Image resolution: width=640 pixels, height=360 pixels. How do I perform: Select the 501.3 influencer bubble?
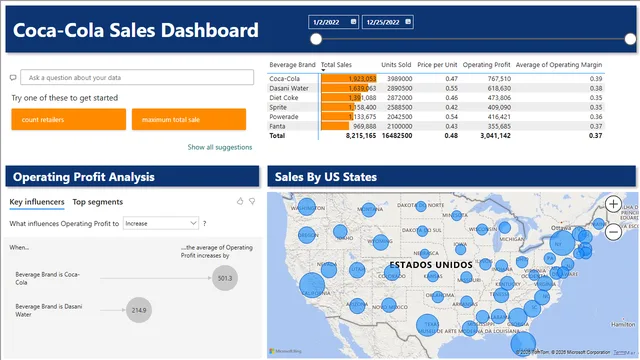224,278
